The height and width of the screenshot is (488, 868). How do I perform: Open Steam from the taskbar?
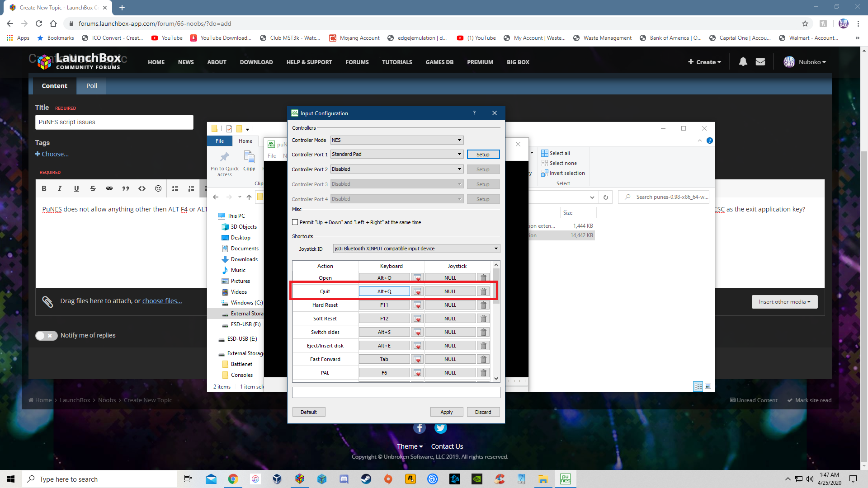click(x=366, y=479)
